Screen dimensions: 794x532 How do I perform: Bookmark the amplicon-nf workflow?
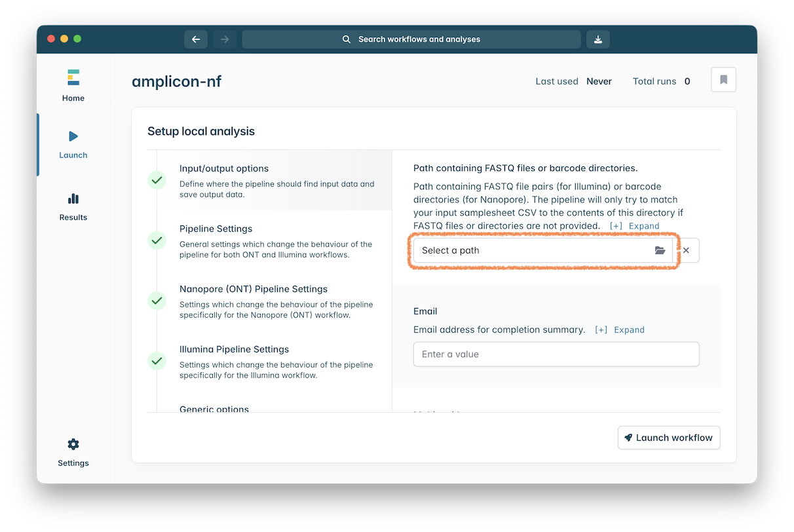723,80
